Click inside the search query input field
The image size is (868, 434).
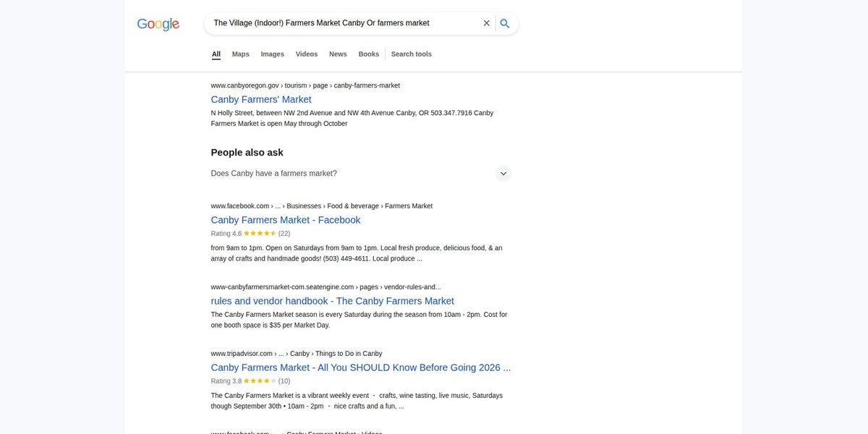point(344,23)
